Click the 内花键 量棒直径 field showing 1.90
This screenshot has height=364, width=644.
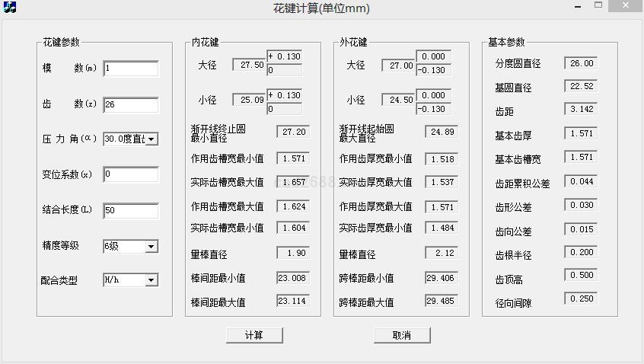click(x=293, y=254)
